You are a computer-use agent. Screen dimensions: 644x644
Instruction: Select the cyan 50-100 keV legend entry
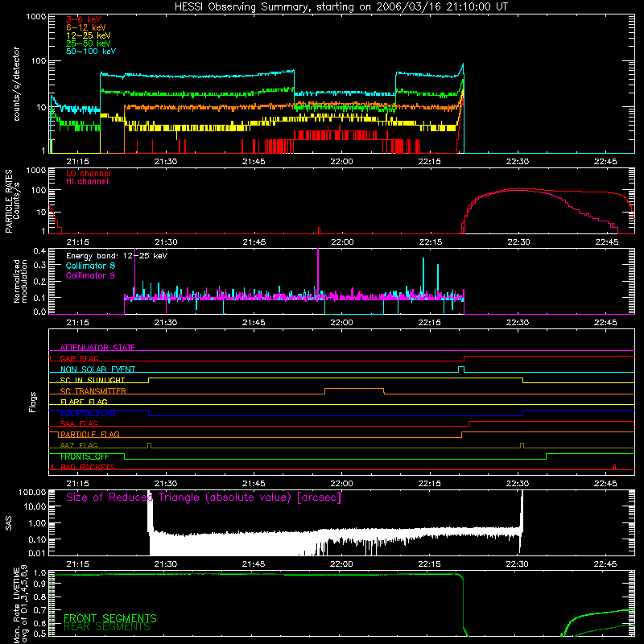(x=91, y=51)
